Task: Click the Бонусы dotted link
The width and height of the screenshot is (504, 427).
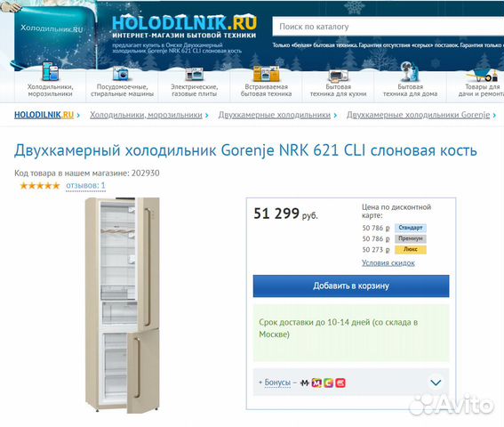Action: click(x=277, y=383)
